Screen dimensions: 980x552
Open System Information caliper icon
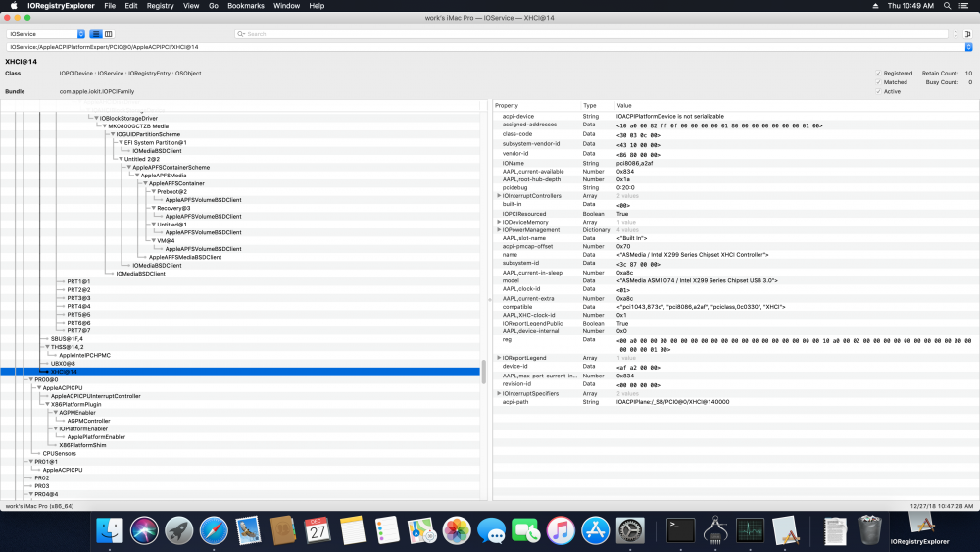pos(715,531)
